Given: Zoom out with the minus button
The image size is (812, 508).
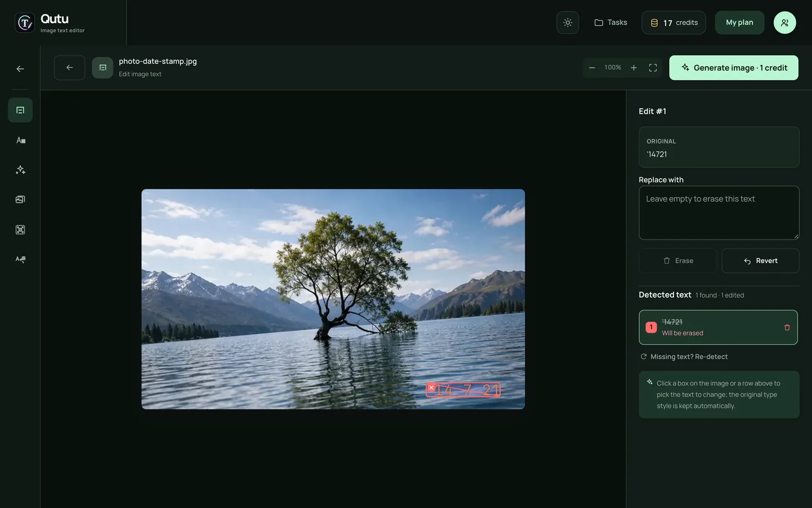Looking at the screenshot, I should pos(592,68).
